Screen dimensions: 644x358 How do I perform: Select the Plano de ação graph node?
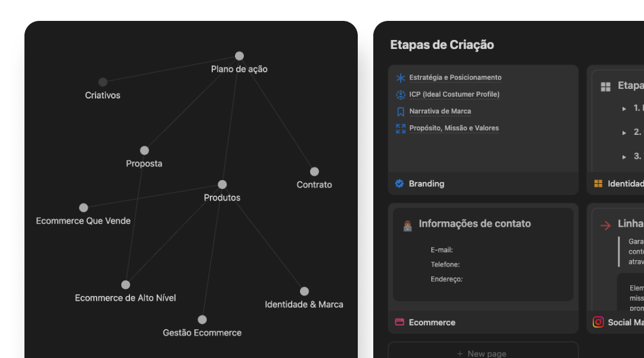pos(239,55)
